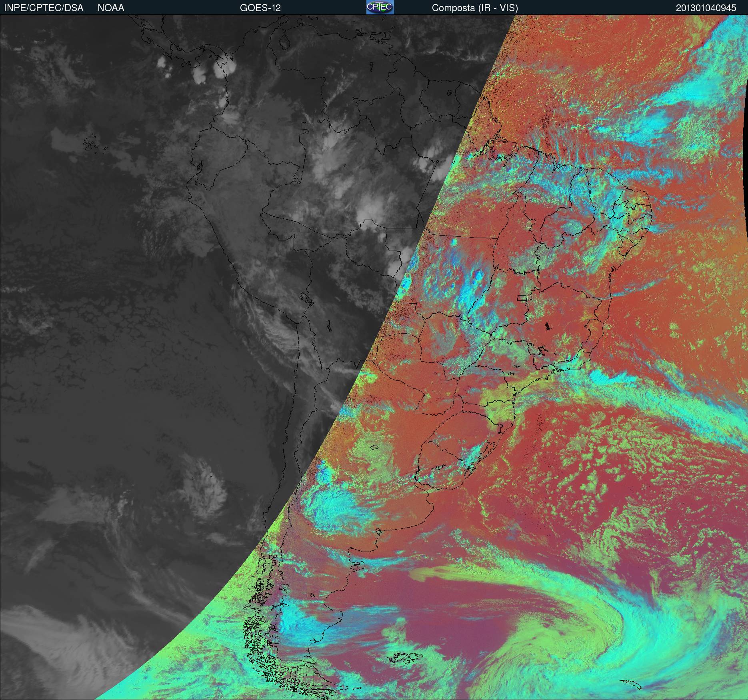Click the INPE/CPTEC/DSA header text
748x700 pixels.
tap(44, 8)
